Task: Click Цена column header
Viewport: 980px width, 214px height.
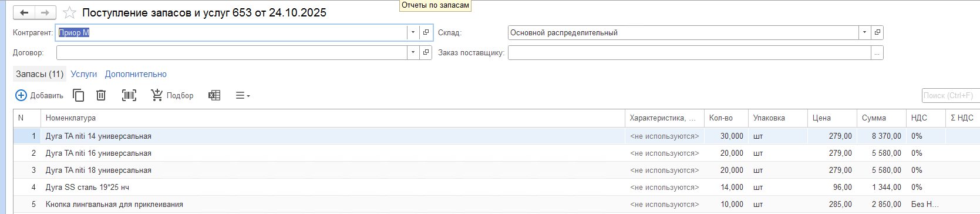Action: click(x=832, y=118)
